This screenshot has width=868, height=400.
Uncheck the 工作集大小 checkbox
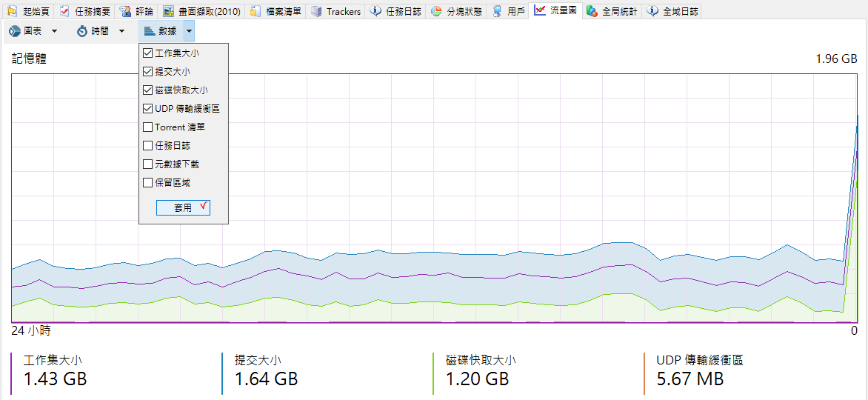coord(147,53)
